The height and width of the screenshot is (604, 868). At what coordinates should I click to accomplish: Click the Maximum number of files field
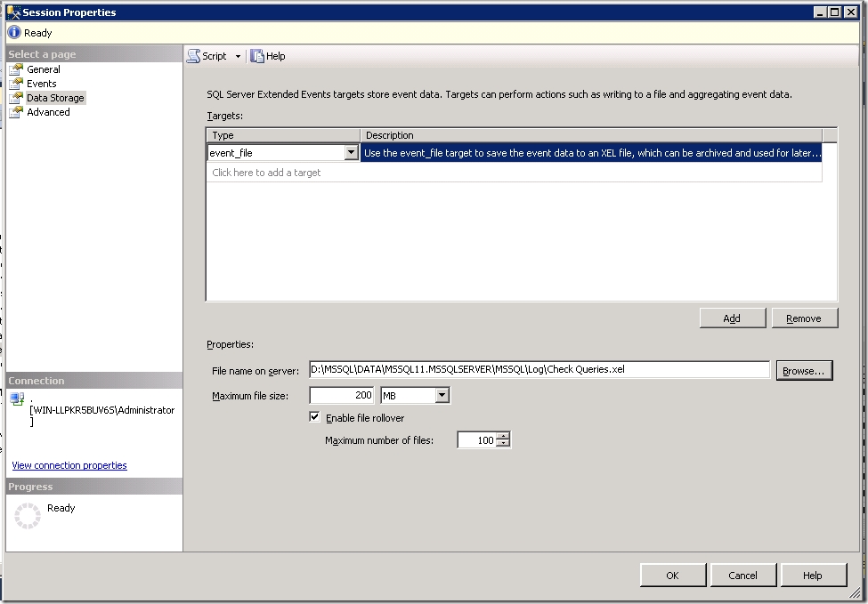pos(476,440)
